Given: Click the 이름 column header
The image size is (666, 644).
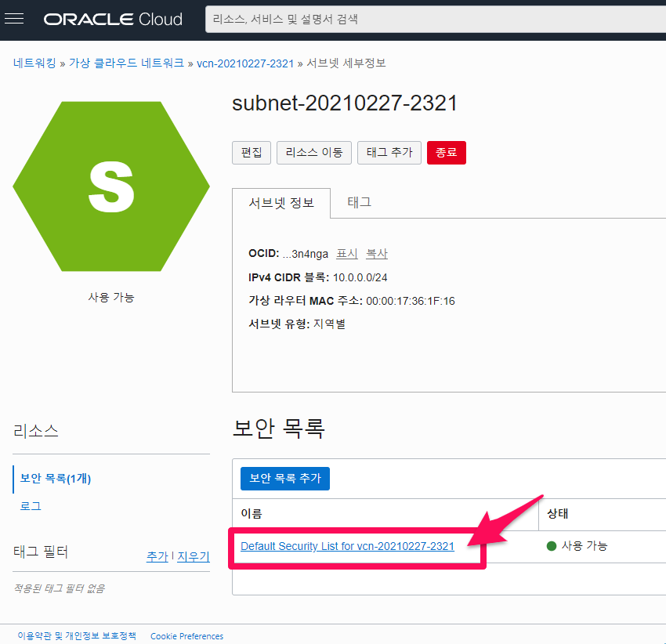Looking at the screenshot, I should tap(252, 514).
